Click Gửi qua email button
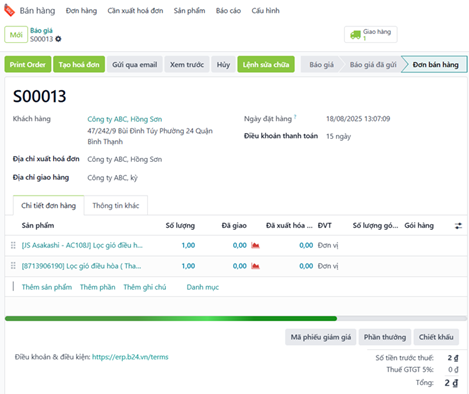Viewport: 469px width, 394px height. 135,64
